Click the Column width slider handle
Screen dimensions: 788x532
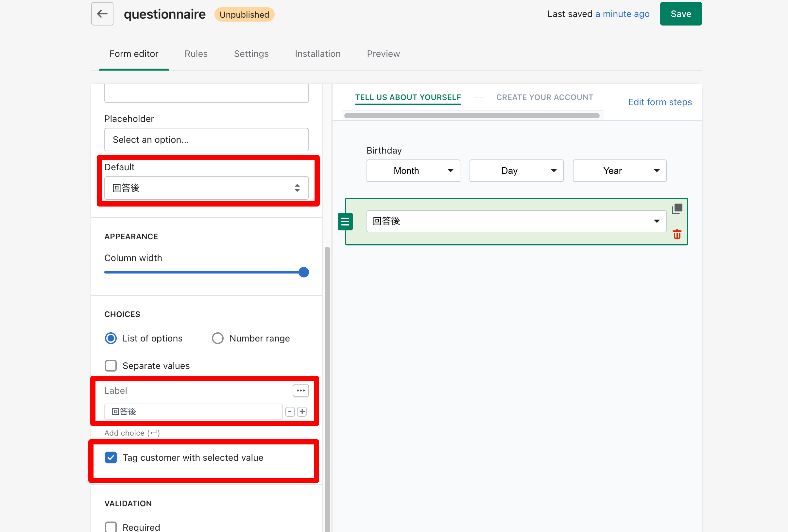pos(303,272)
